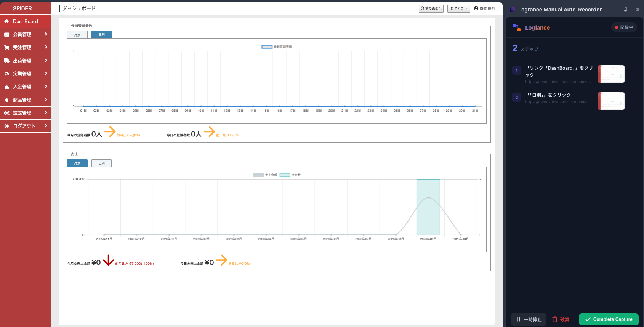Toggle the 売上金額 legend swatch
The image size is (644, 327).
coord(258,175)
